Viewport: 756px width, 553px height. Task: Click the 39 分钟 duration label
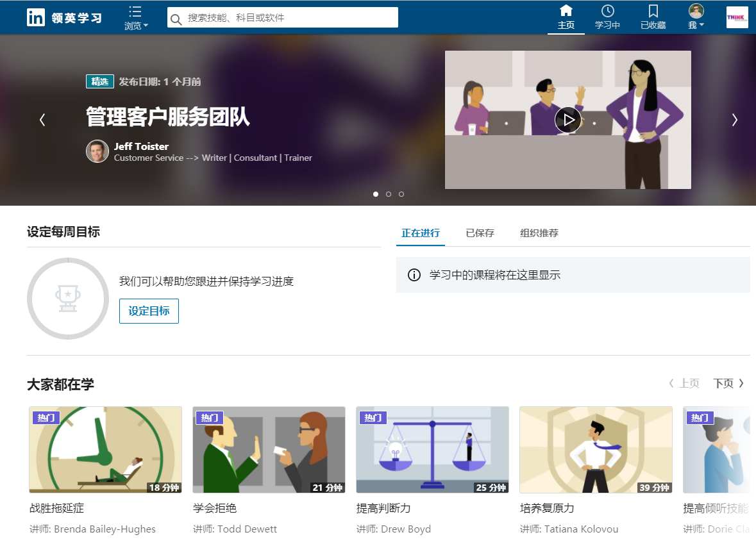[654, 488]
